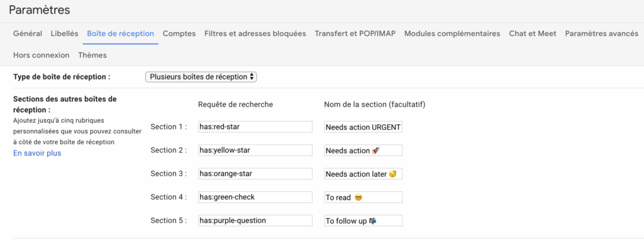Switch to the Libellés tab
The width and height of the screenshot is (644, 241).
[x=65, y=34]
